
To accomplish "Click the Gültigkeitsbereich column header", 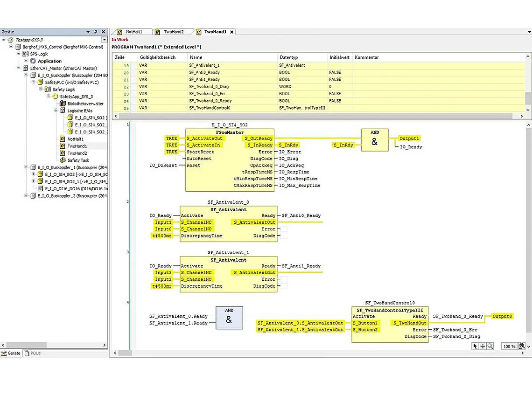I will tap(162, 57).
